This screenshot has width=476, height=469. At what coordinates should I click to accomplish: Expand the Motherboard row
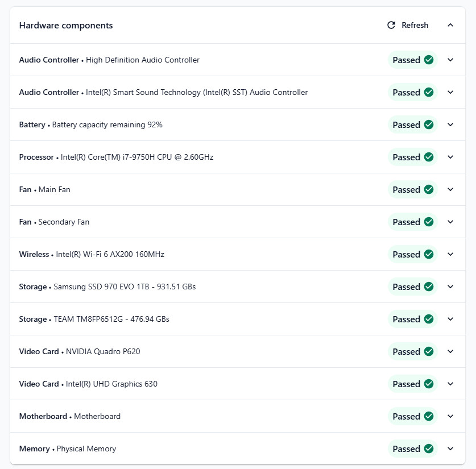(450, 417)
